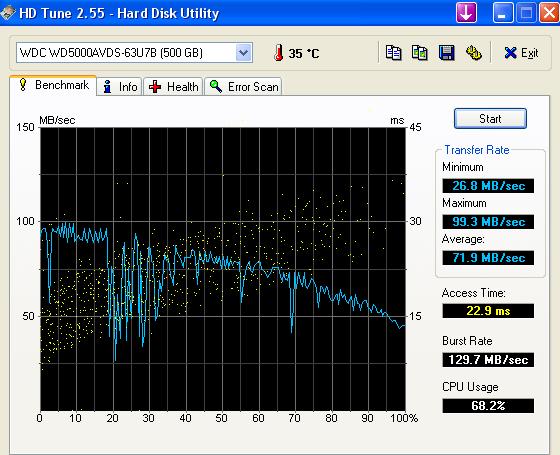Minimize the HD Tune window
Screen dimensions: 560x455
502,12
